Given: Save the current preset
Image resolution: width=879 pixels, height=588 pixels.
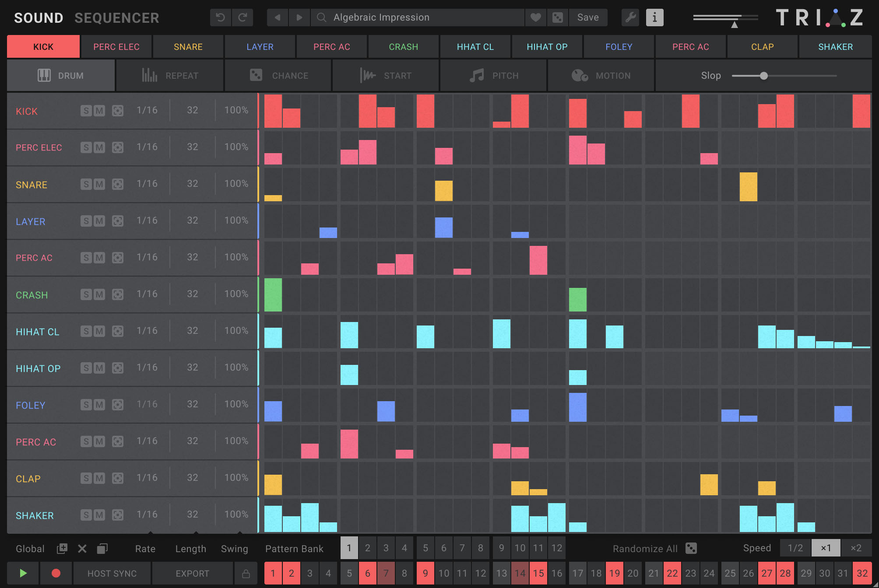Looking at the screenshot, I should [x=588, y=17].
